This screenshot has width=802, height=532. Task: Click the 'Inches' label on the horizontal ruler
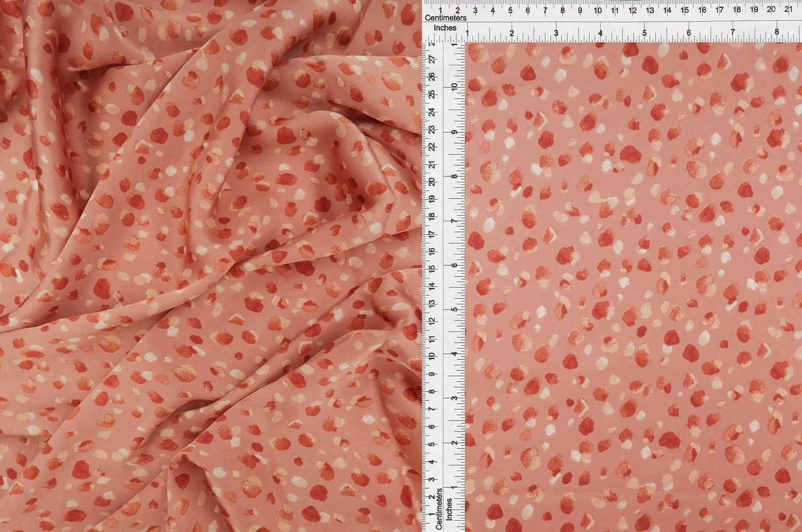[x=445, y=28]
